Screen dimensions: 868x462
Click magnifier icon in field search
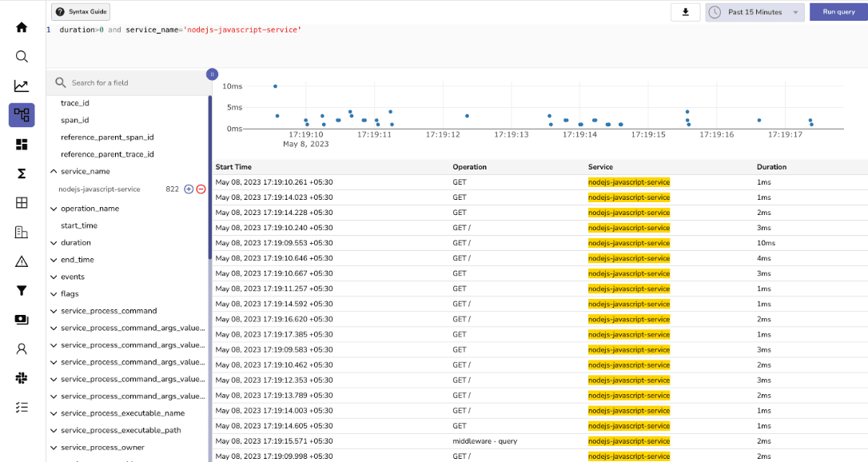[60, 82]
